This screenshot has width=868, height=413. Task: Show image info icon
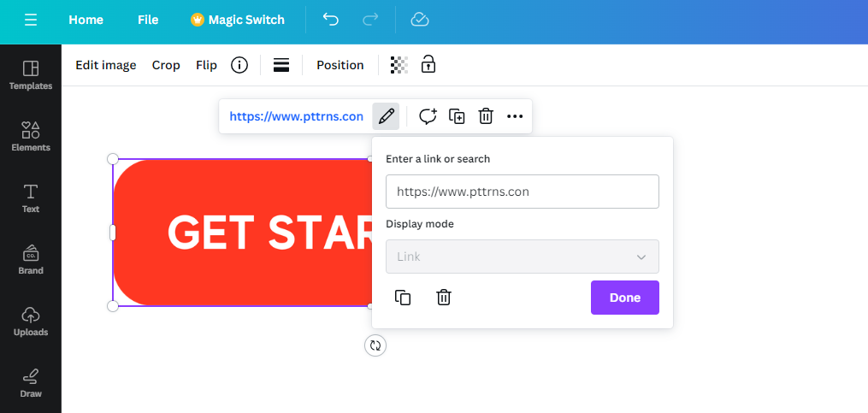point(239,65)
